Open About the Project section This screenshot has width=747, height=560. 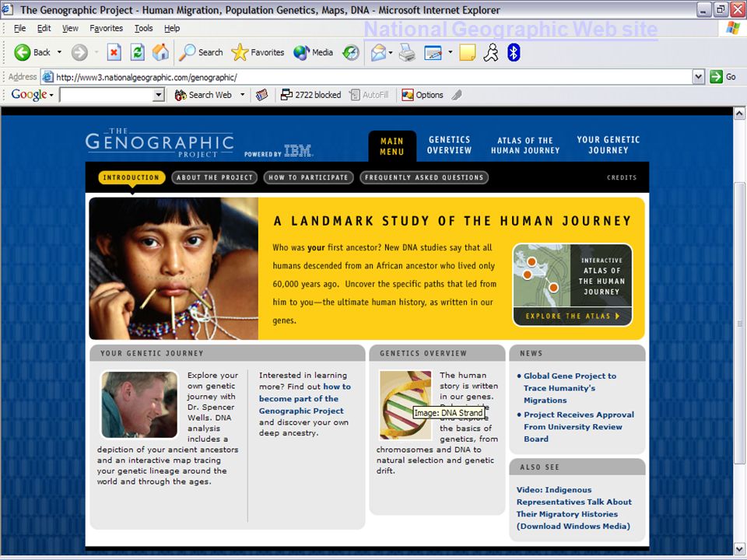215,177
